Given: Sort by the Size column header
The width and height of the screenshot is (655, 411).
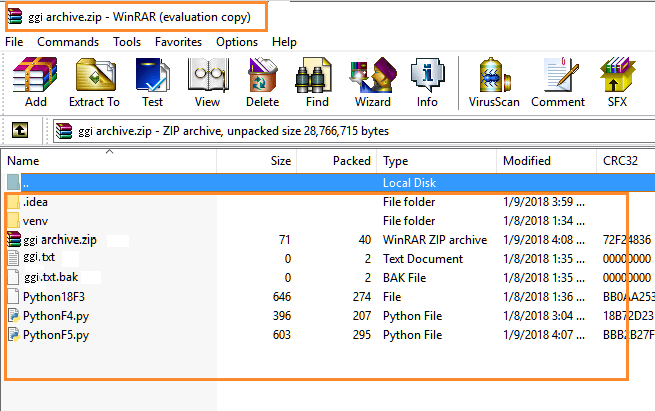Looking at the screenshot, I should [281, 161].
